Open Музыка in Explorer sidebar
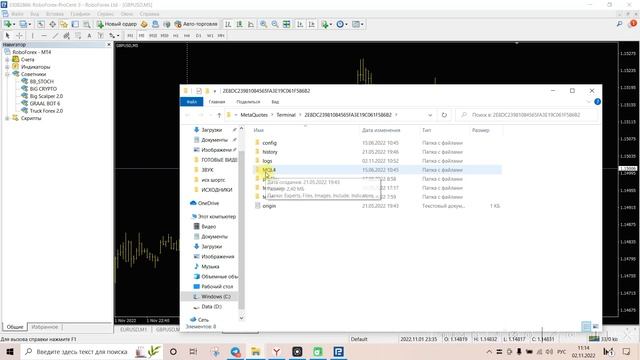The width and height of the screenshot is (640, 360). point(210,267)
